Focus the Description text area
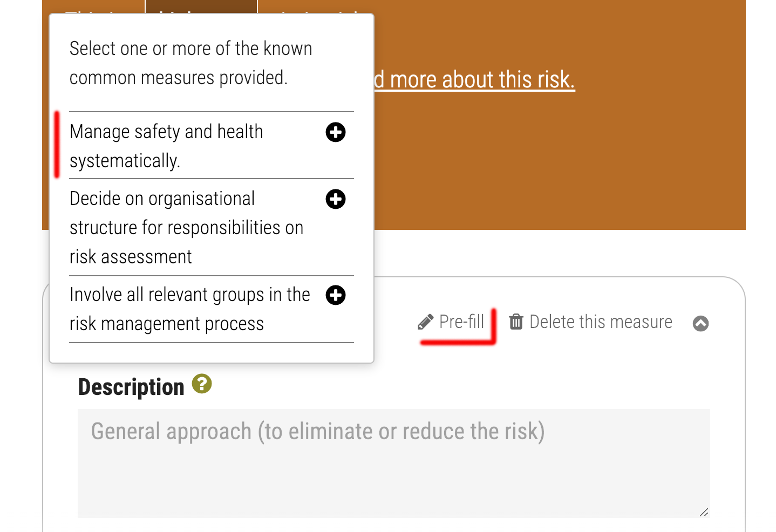Image resolution: width=776 pixels, height=532 pixels. tap(393, 463)
